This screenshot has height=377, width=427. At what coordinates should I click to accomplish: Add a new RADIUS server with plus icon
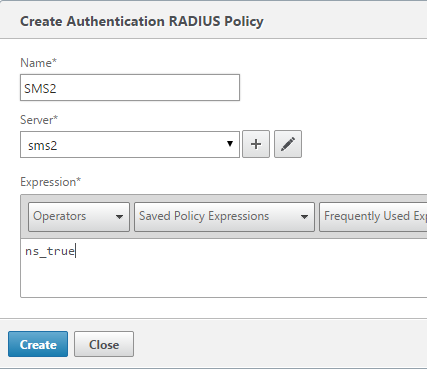click(256, 144)
